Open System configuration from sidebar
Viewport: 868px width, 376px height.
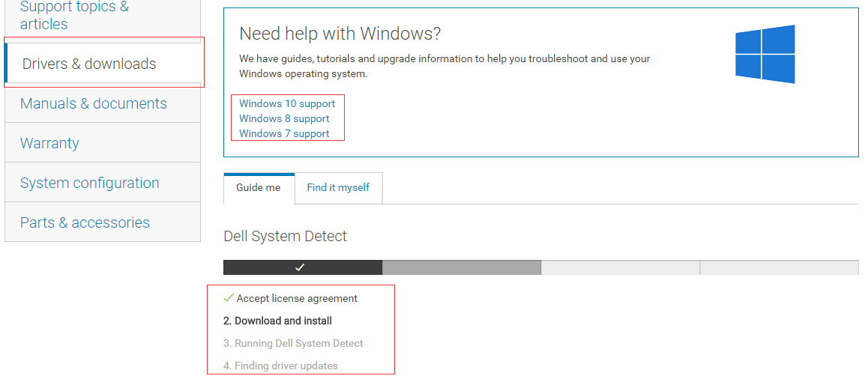click(x=90, y=183)
